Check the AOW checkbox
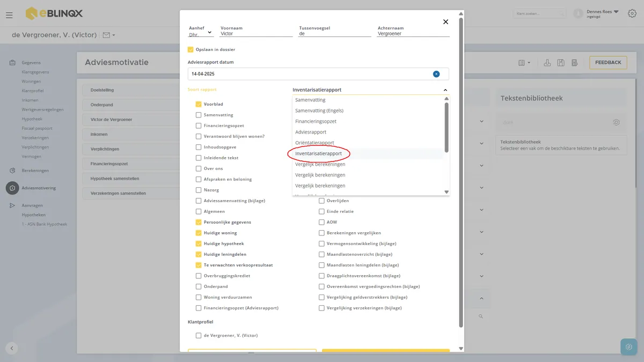 tap(321, 222)
